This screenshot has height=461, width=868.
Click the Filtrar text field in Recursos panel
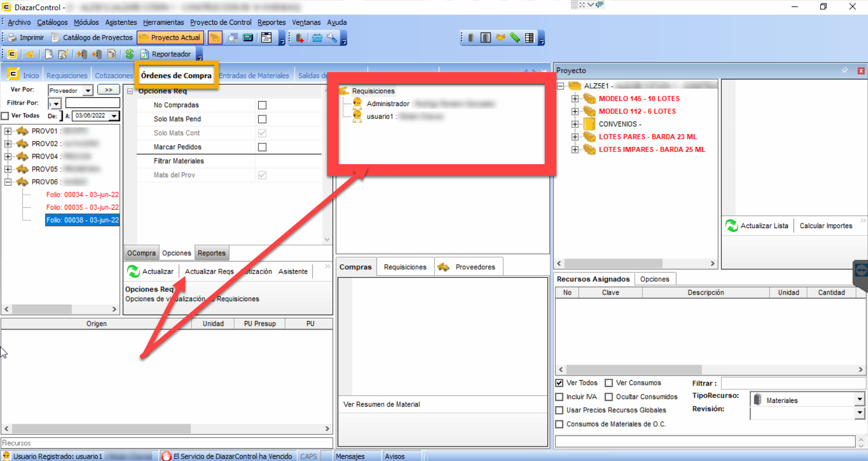793,384
